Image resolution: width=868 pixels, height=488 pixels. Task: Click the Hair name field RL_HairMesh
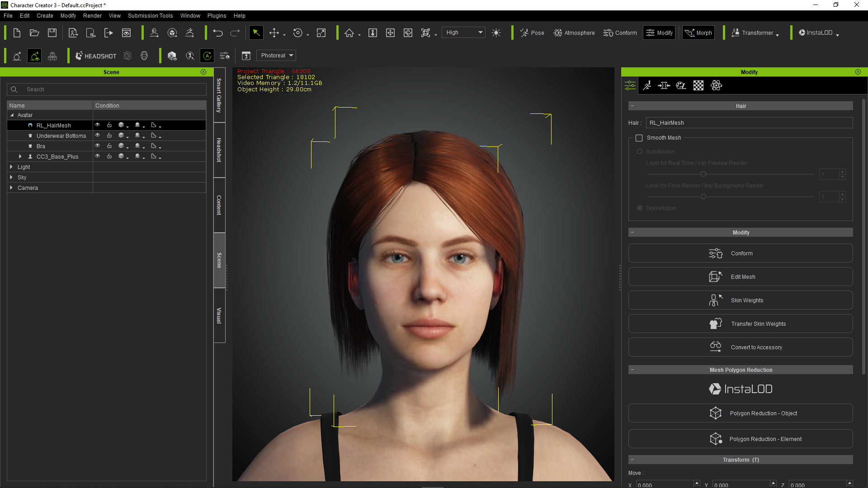749,123
